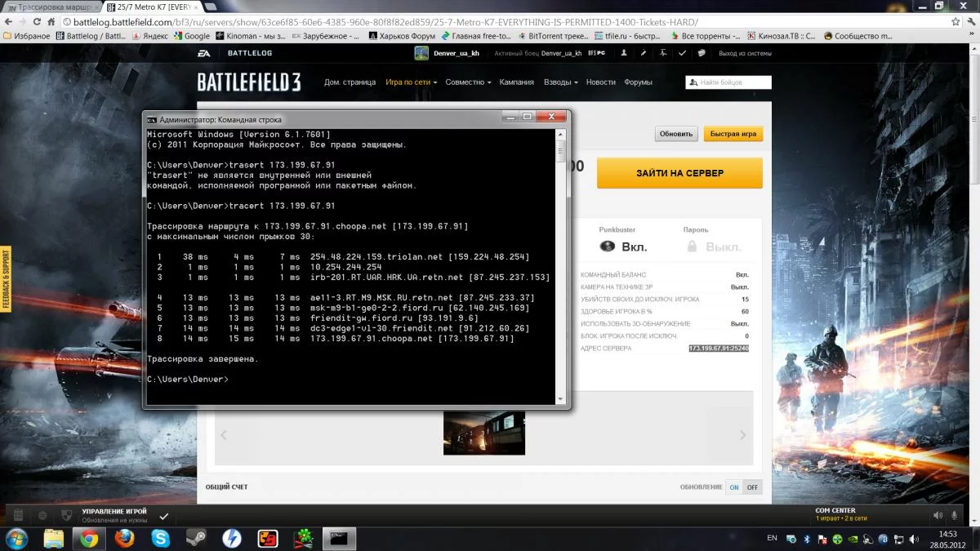Open the ICQ flower taskbar icon
This screenshot has width=980, height=551.
(303, 538)
